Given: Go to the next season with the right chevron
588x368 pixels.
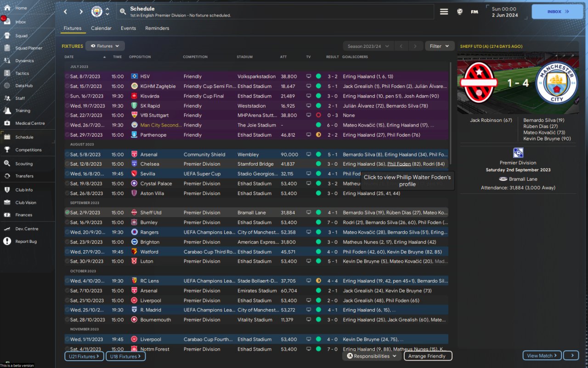Looking at the screenshot, I should pos(415,46).
